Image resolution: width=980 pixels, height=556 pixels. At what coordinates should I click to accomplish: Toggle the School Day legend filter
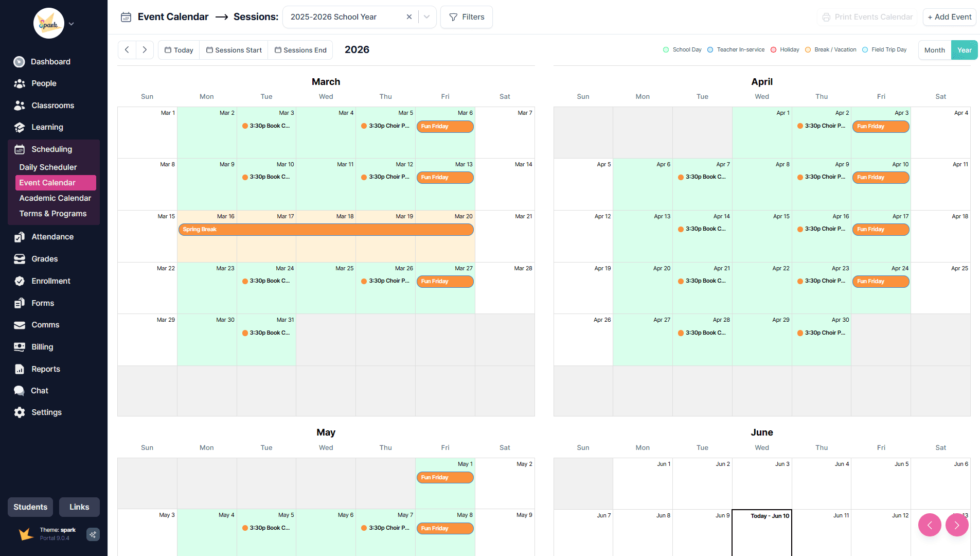[x=682, y=50]
